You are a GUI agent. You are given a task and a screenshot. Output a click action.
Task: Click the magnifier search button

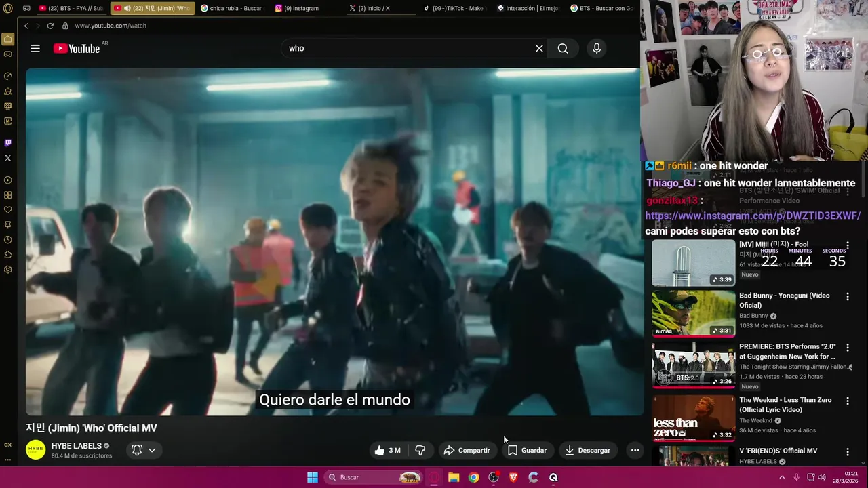[563, 48]
